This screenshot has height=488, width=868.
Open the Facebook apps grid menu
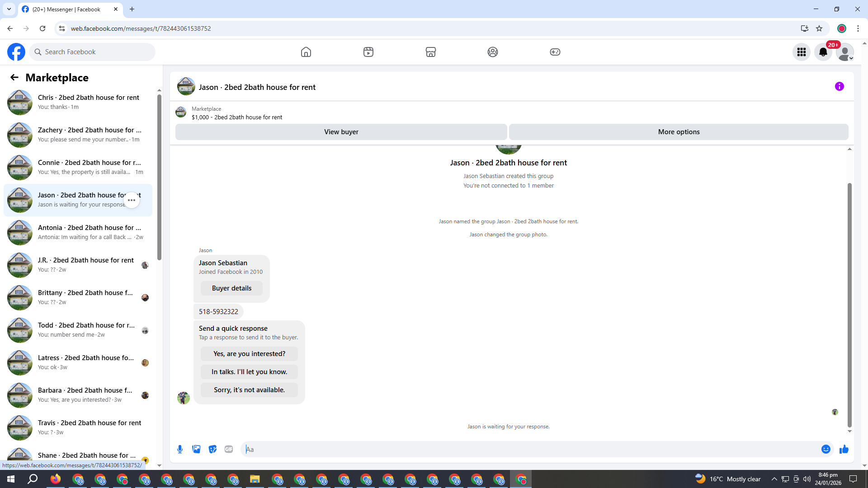click(801, 52)
